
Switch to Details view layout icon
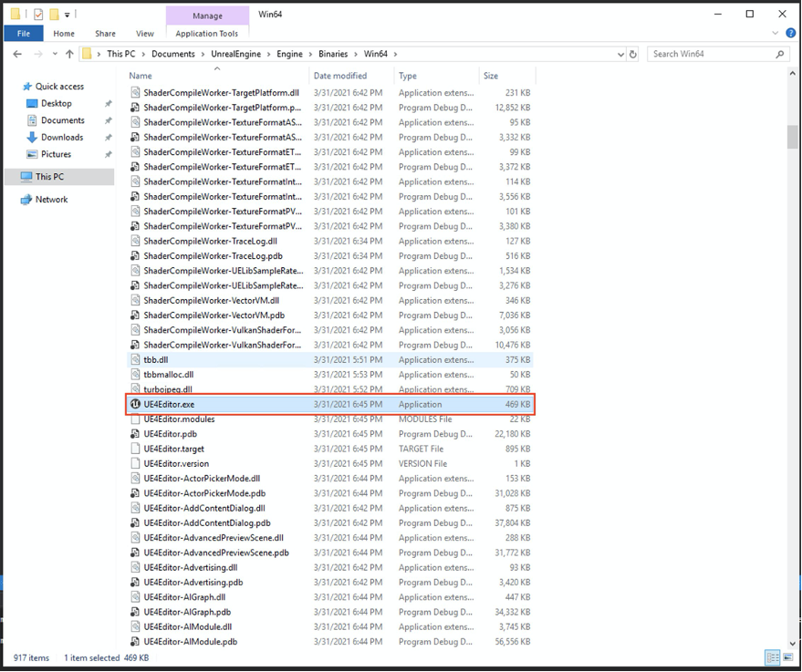click(772, 657)
